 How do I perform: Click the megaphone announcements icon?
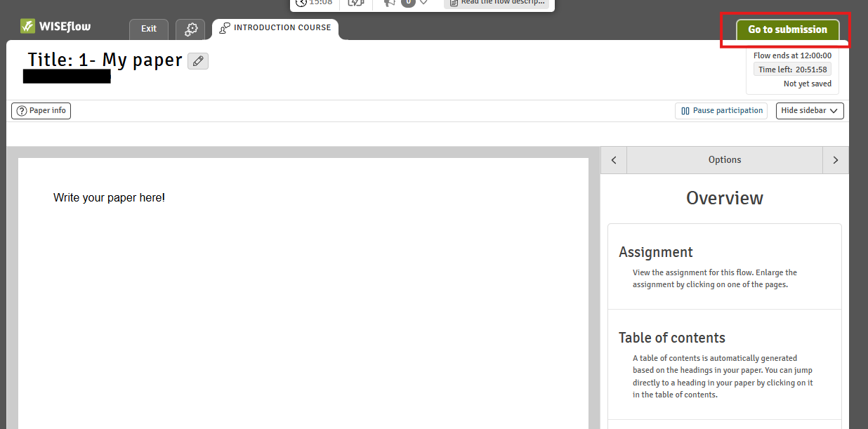click(390, 2)
